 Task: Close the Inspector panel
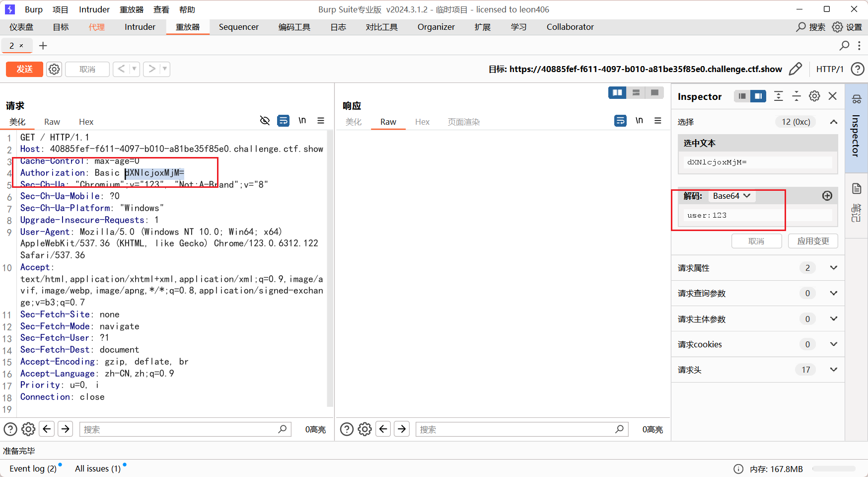833,96
